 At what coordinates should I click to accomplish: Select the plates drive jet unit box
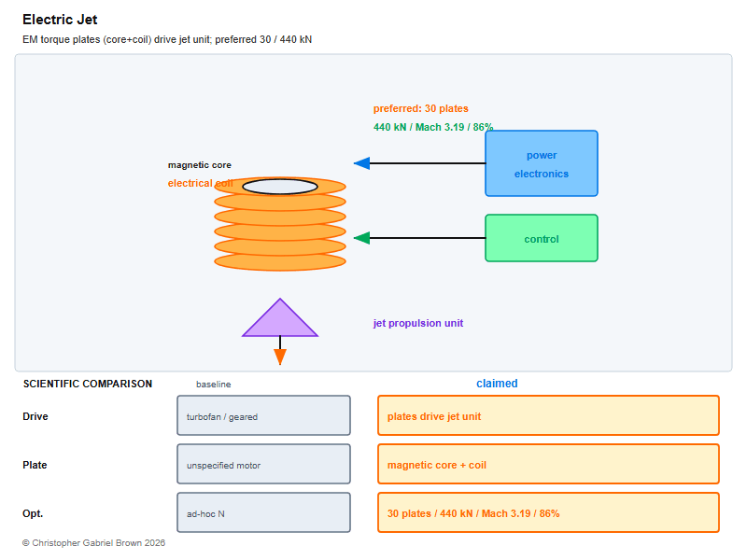pos(548,415)
